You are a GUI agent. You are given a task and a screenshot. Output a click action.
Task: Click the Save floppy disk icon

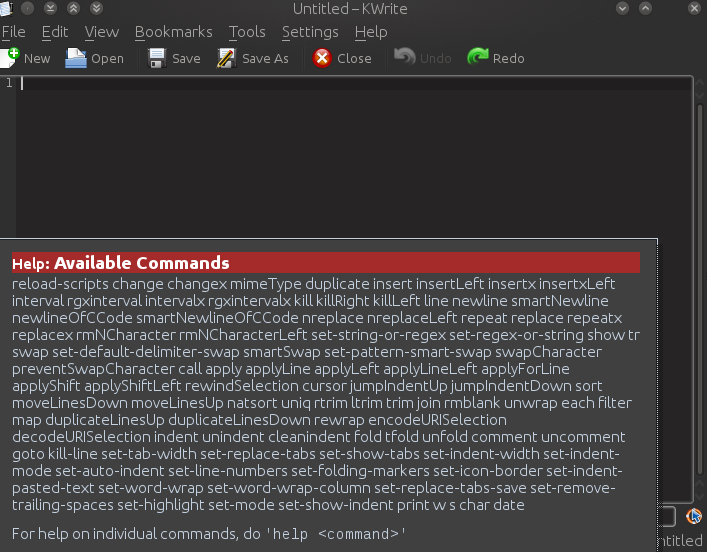click(157, 58)
